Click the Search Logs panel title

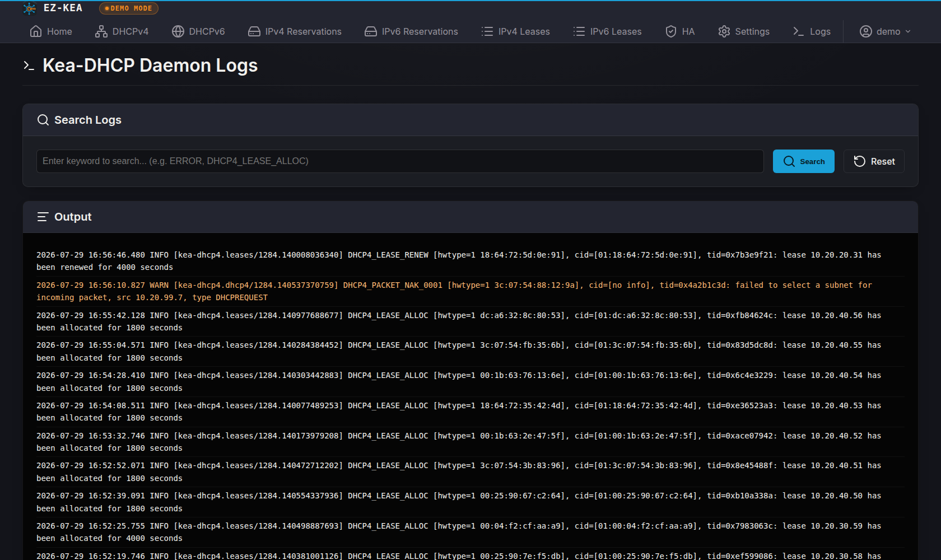coord(88,120)
